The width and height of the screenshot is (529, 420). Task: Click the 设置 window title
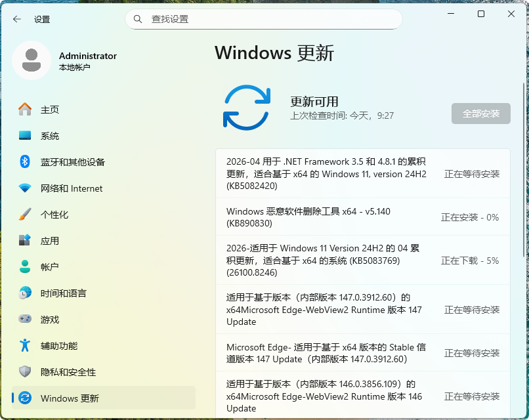[42, 19]
